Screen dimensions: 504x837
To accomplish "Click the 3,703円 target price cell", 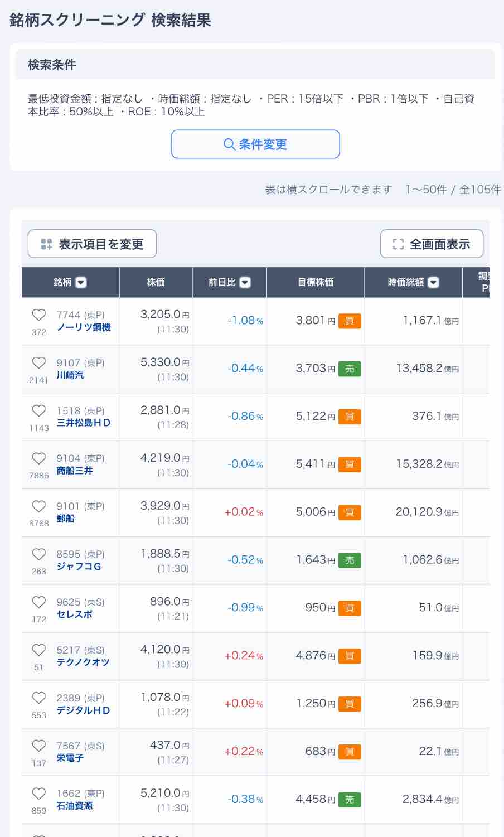I will pyautogui.click(x=316, y=369).
